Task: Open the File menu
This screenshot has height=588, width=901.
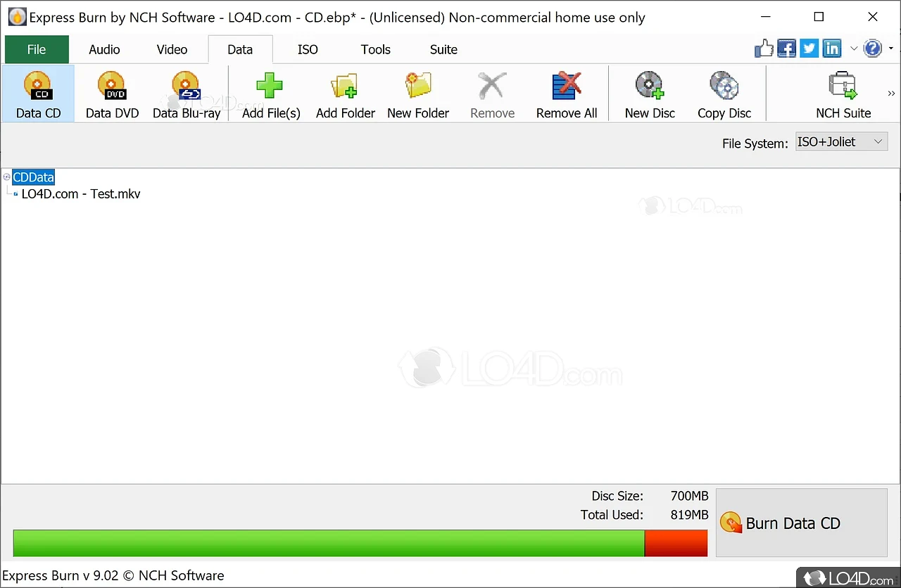Action: 37,49
